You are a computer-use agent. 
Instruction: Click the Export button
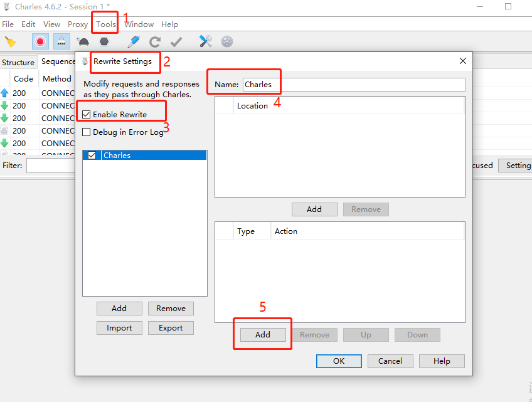(x=171, y=328)
